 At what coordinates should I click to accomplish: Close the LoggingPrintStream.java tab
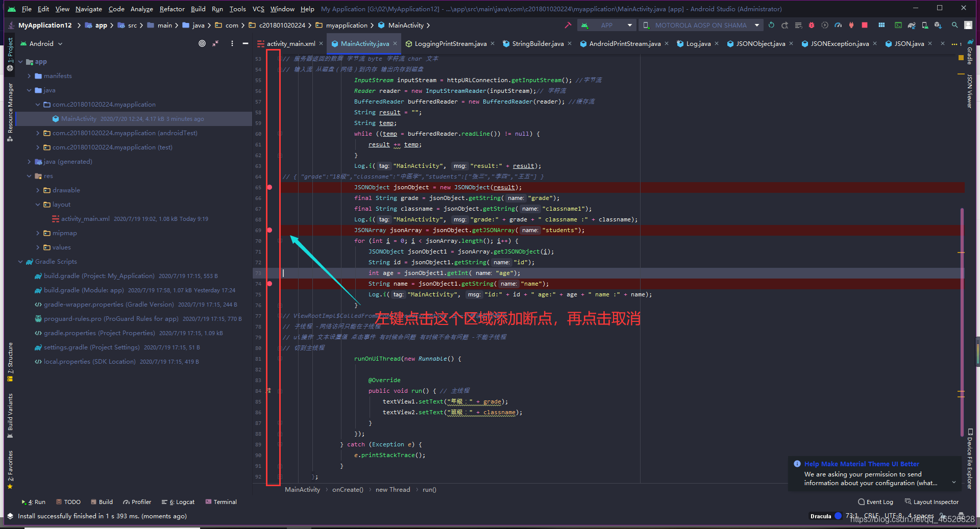pos(493,43)
